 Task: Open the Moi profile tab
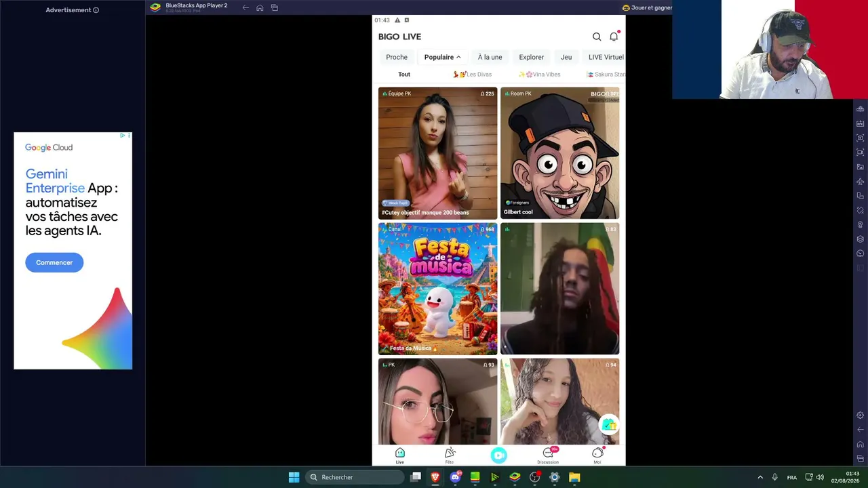point(597,455)
